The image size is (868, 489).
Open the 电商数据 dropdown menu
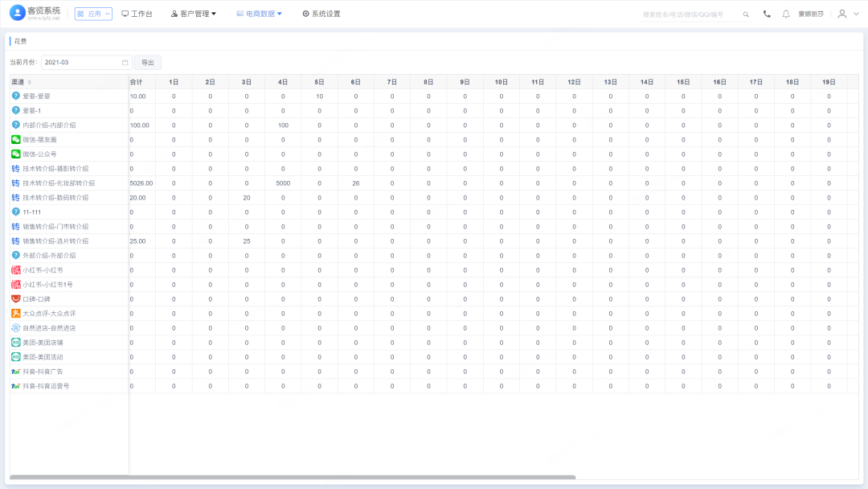[259, 14]
